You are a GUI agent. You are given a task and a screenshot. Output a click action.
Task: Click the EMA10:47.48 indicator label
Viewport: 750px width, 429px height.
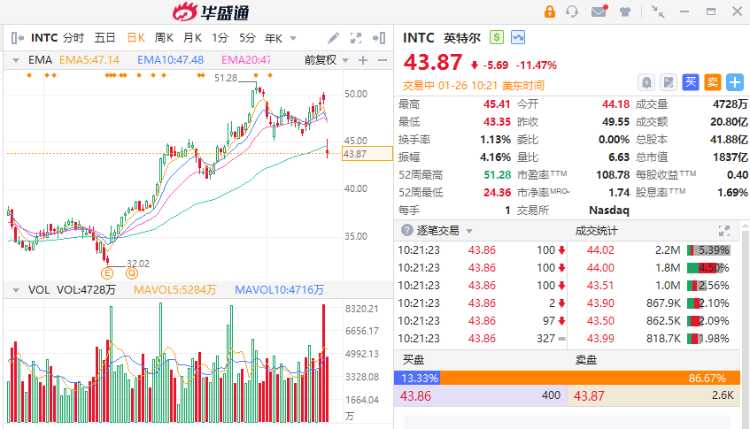[170, 60]
